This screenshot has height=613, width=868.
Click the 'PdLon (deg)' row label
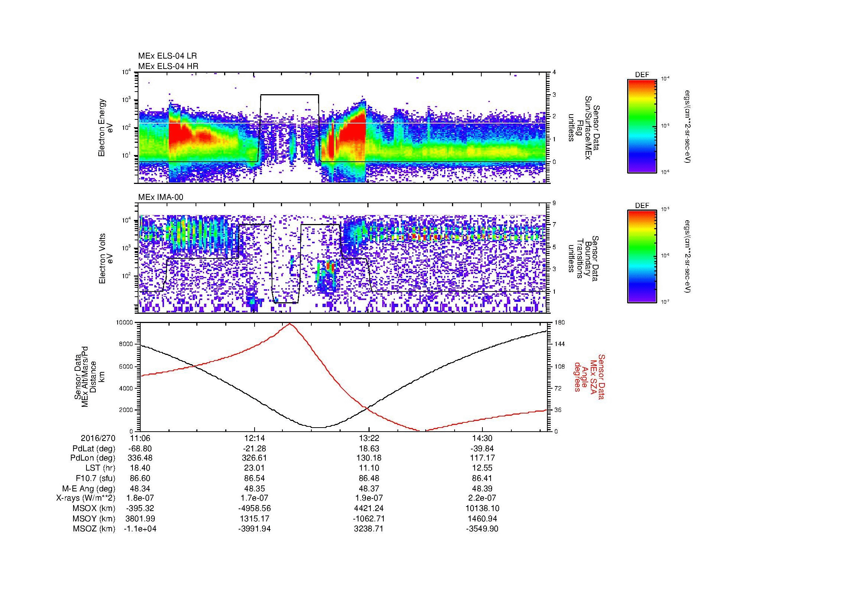click(x=94, y=458)
